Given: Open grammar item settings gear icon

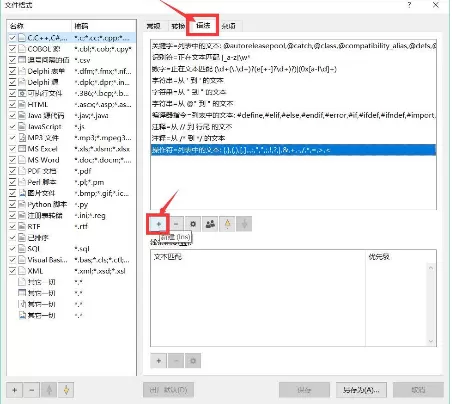Looking at the screenshot, I should [x=193, y=224].
